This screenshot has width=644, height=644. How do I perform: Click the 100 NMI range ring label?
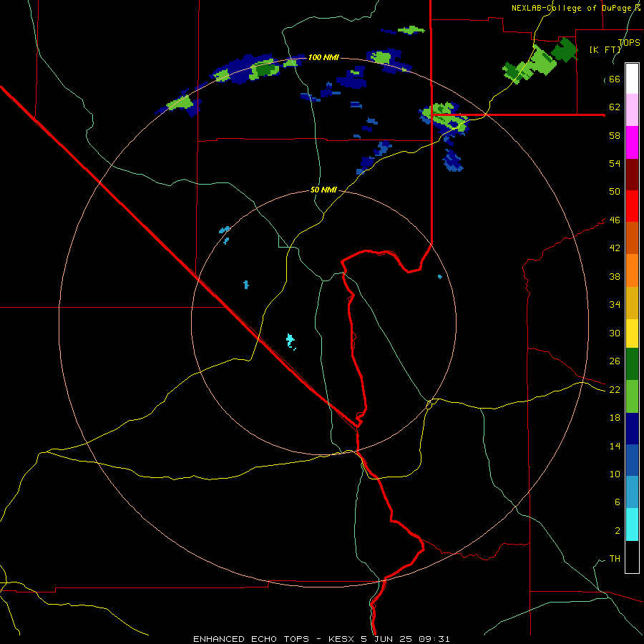[323, 57]
